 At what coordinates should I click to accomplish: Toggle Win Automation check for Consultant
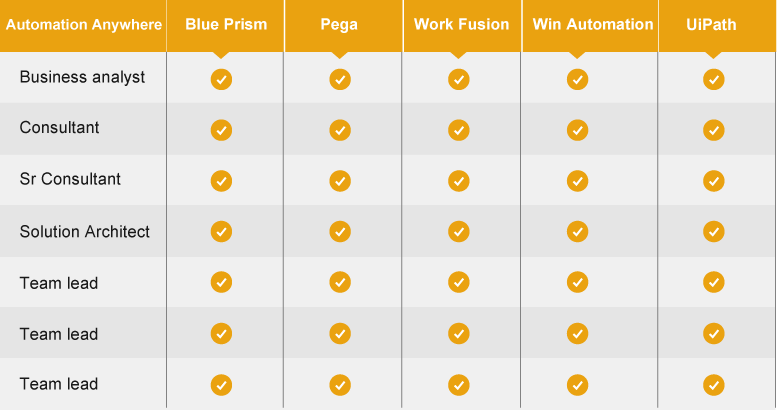click(577, 130)
